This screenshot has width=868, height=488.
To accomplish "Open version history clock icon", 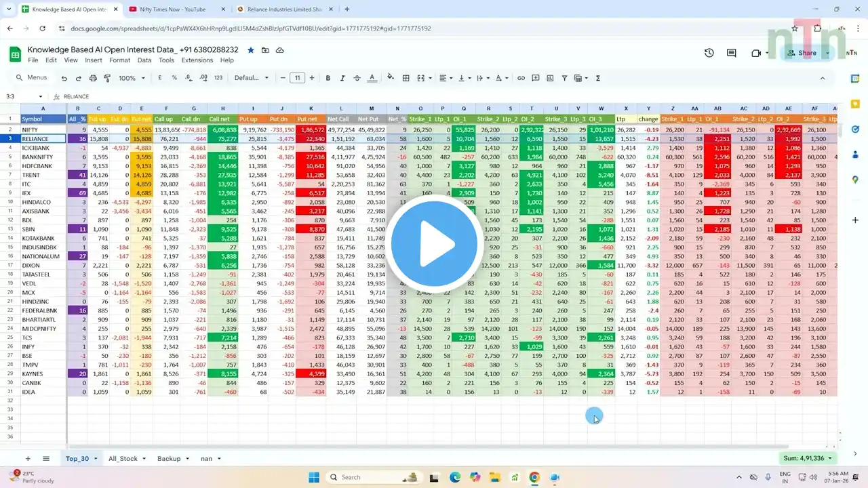I will 709,53.
